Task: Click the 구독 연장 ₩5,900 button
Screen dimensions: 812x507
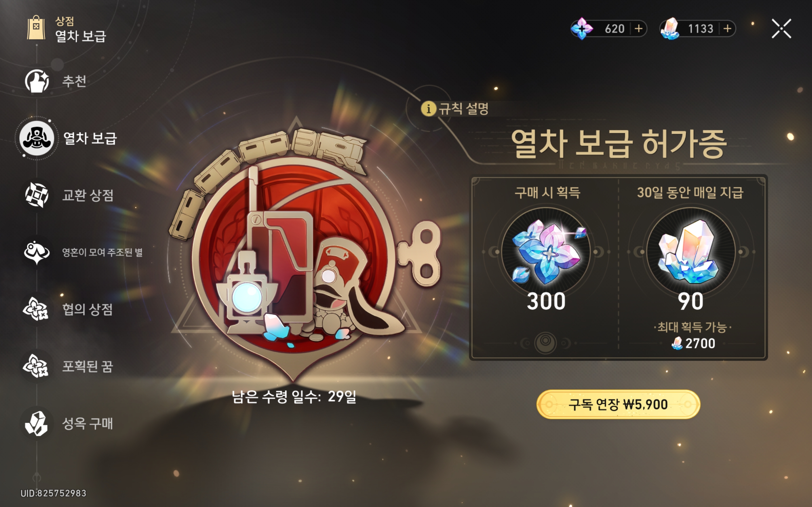Action: tap(618, 404)
